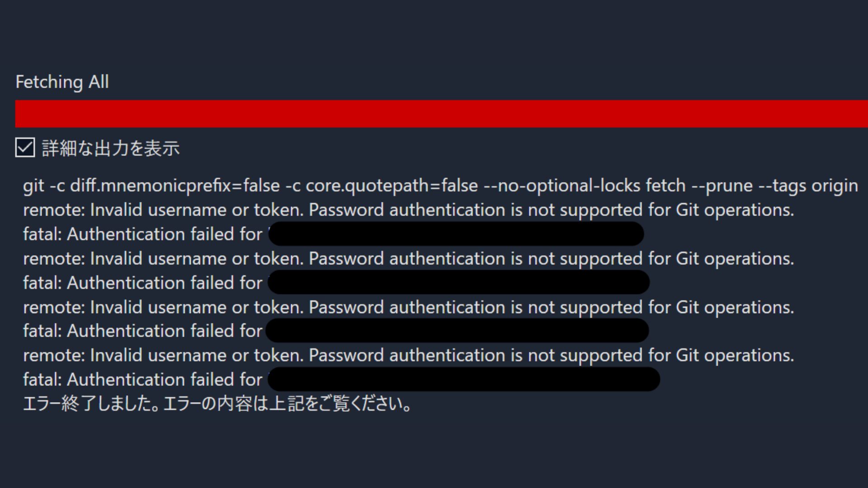This screenshot has height=488, width=868.
Task: Click the Fetching All heading
Action: point(62,82)
